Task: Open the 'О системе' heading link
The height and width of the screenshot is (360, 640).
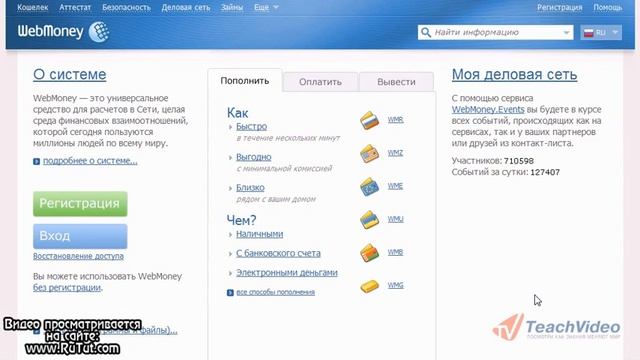Action: point(70,75)
